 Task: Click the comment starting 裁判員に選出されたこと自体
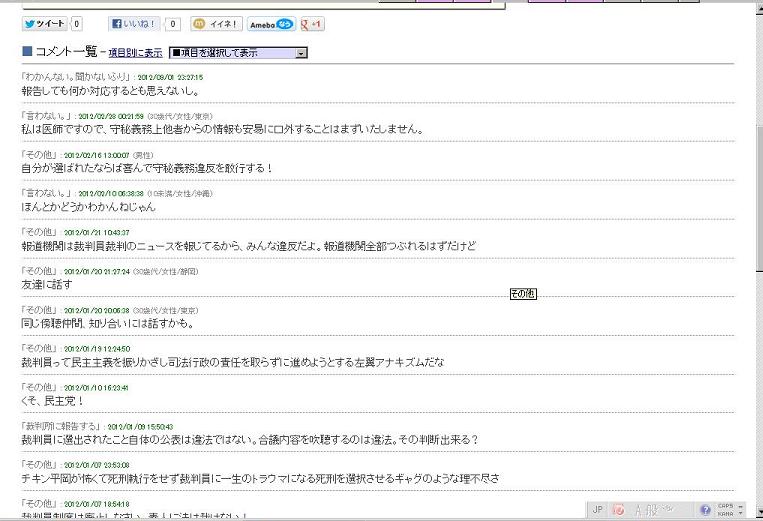250,440
